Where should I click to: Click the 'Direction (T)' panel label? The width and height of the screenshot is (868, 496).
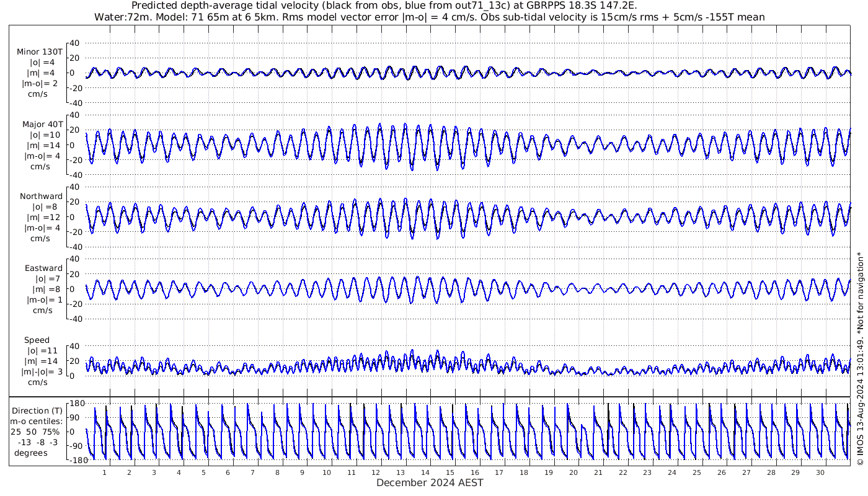pyautogui.click(x=38, y=410)
